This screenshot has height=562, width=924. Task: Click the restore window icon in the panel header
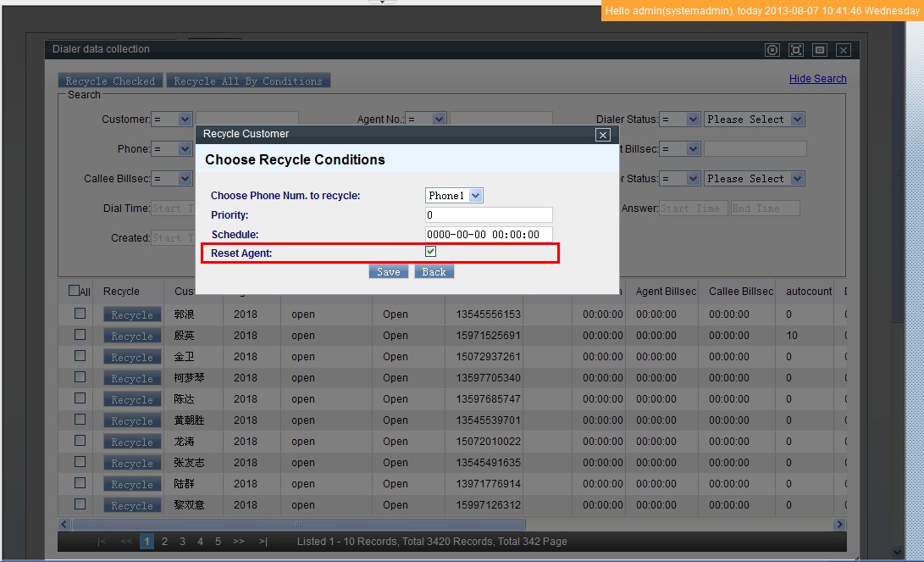point(820,50)
